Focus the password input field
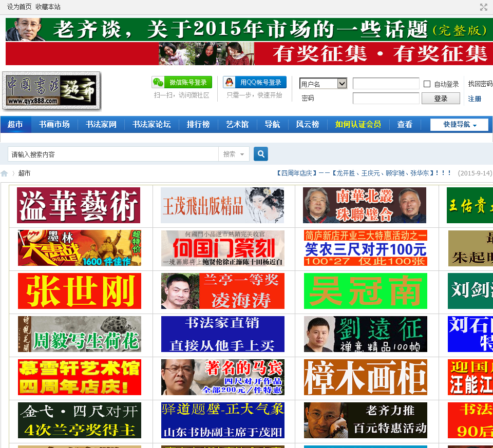Viewport: 493px width, 448px height. [x=386, y=99]
